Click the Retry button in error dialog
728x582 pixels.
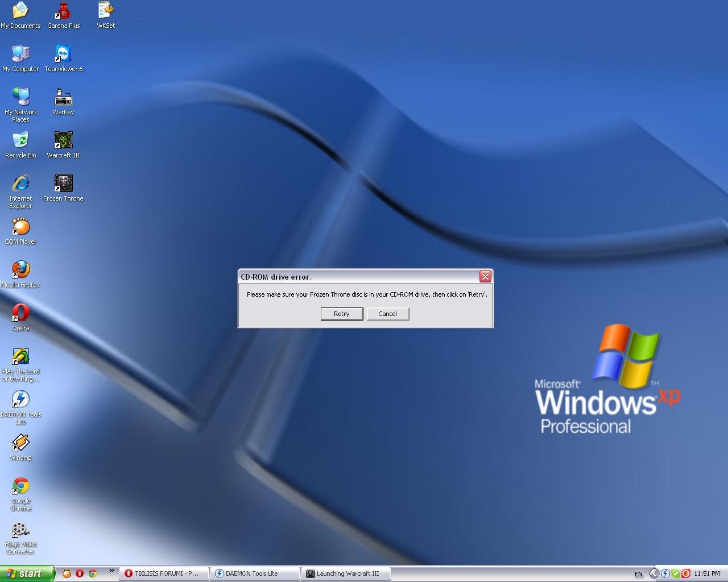click(x=341, y=314)
